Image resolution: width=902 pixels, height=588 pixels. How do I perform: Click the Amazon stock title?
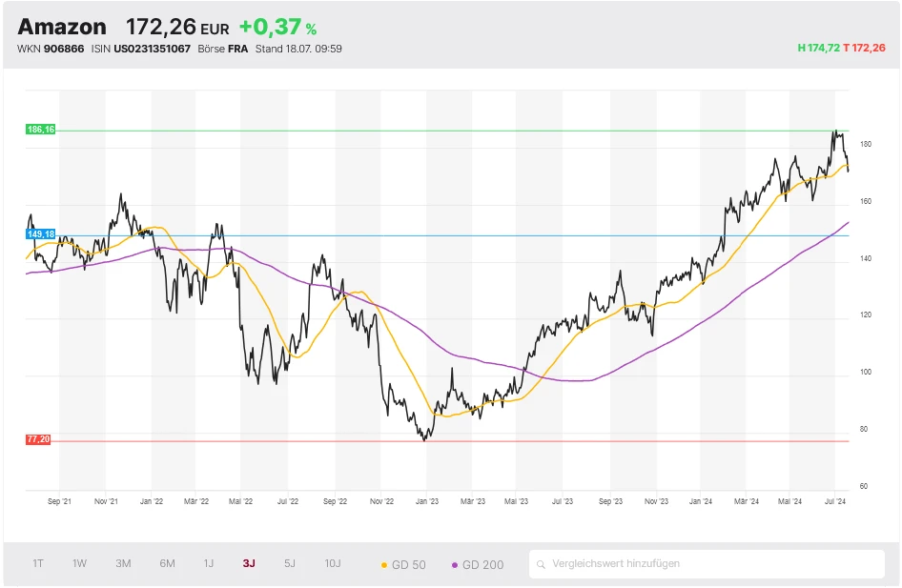(x=62, y=27)
